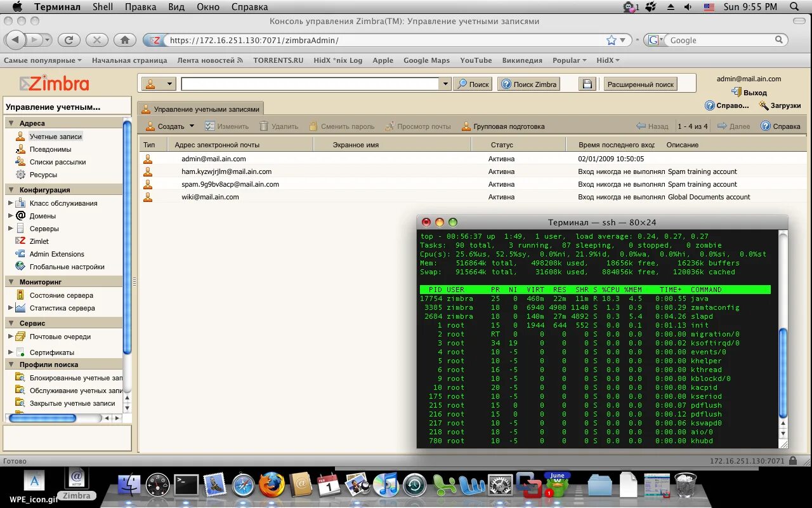Open Terminal from the Dock

[x=187, y=486]
